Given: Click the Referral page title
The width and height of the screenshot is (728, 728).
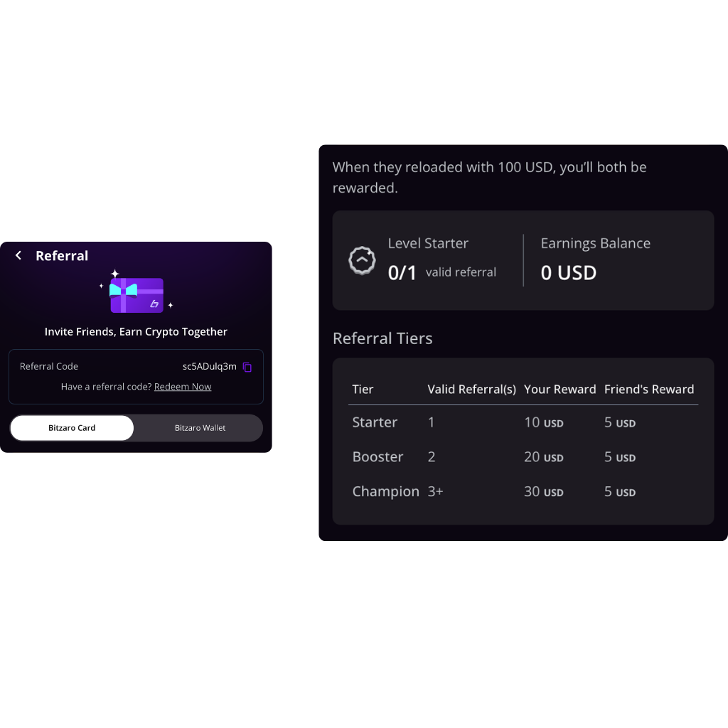Looking at the screenshot, I should tap(62, 256).
